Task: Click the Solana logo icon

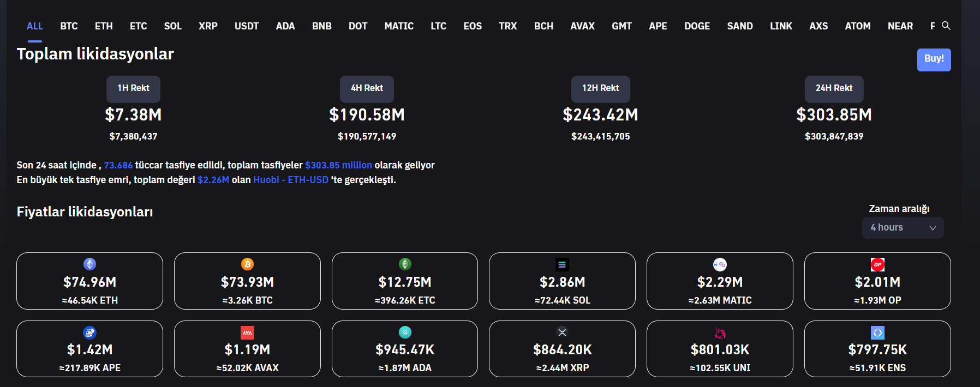Action: 562,264
